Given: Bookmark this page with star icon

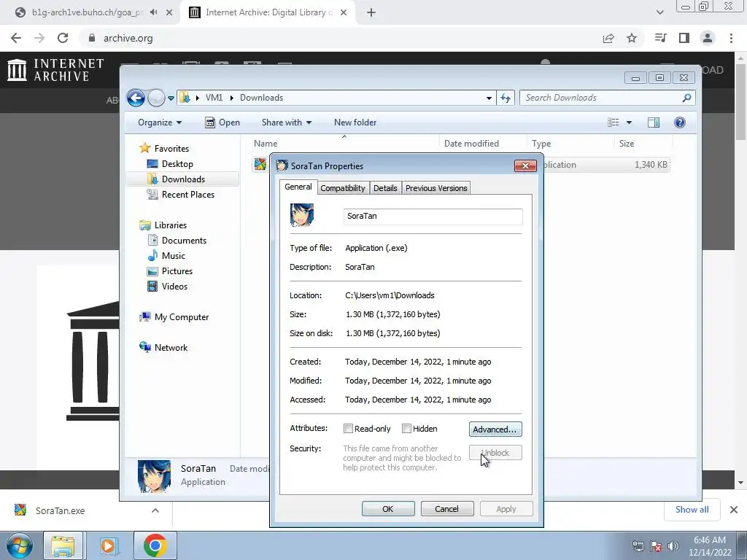Looking at the screenshot, I should click(x=632, y=38).
